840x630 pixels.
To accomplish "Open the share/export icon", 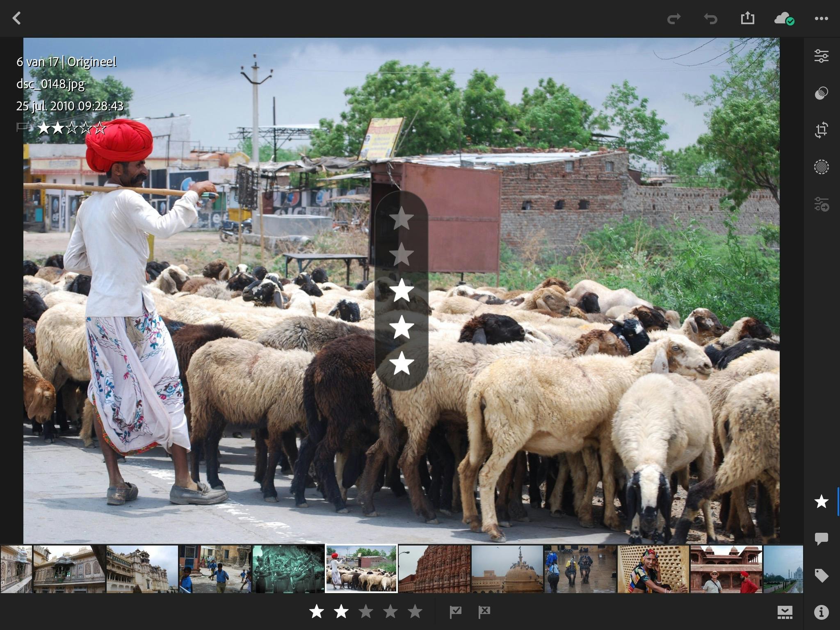I will pos(747,18).
